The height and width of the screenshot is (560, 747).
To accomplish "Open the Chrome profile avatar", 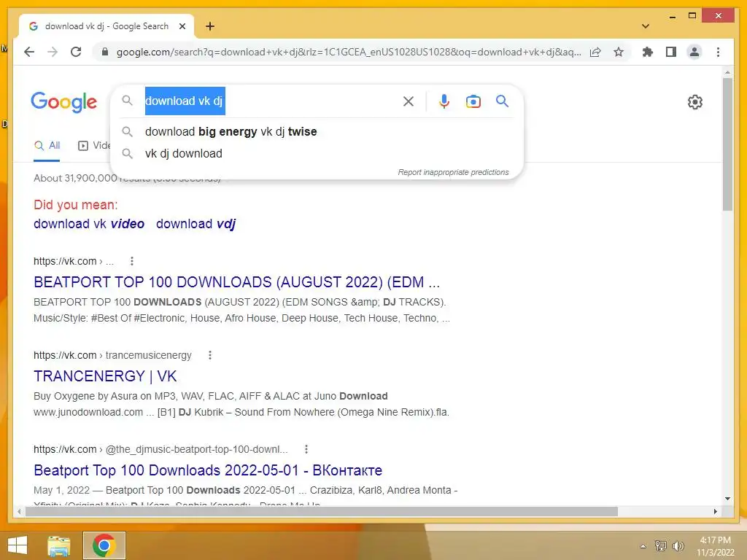I will tap(694, 52).
